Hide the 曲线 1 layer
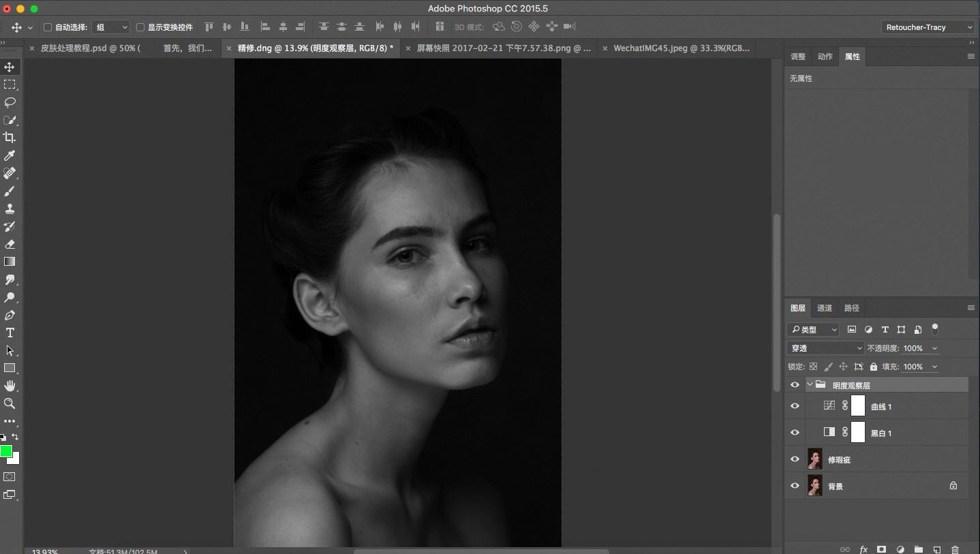Screen dimensions: 980x554 click(x=795, y=406)
